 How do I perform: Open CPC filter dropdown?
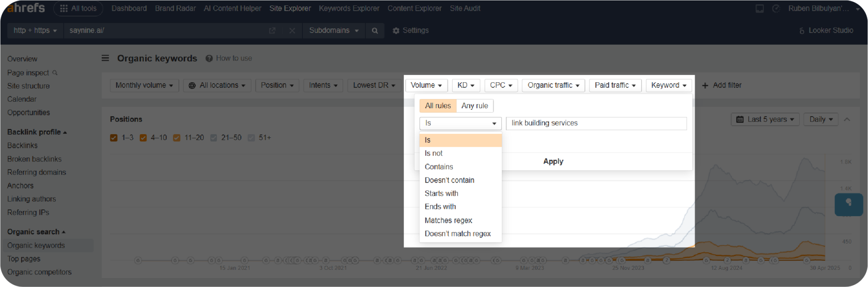click(501, 85)
